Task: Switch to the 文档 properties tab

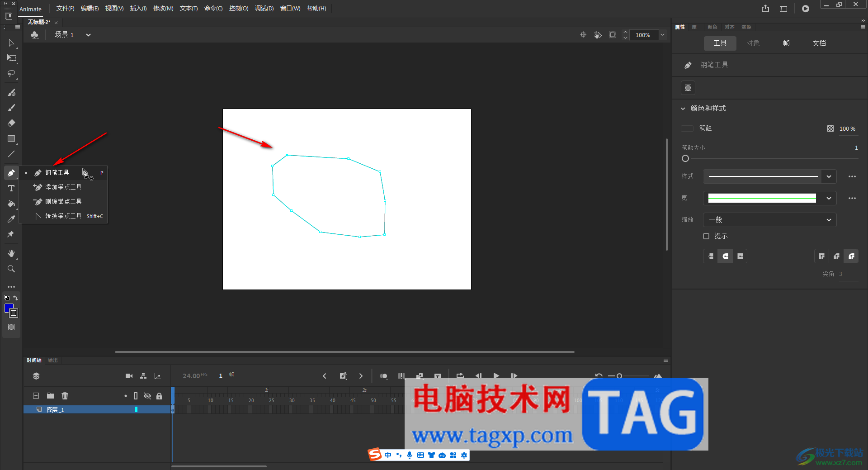Action: point(819,43)
